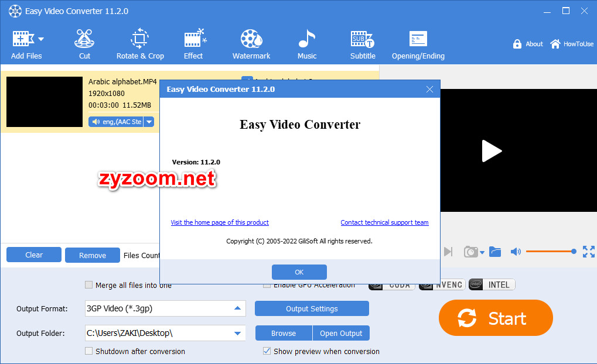Expand the Output Folder dropdown
Viewport: 597px width, 364px height.
pos(238,333)
